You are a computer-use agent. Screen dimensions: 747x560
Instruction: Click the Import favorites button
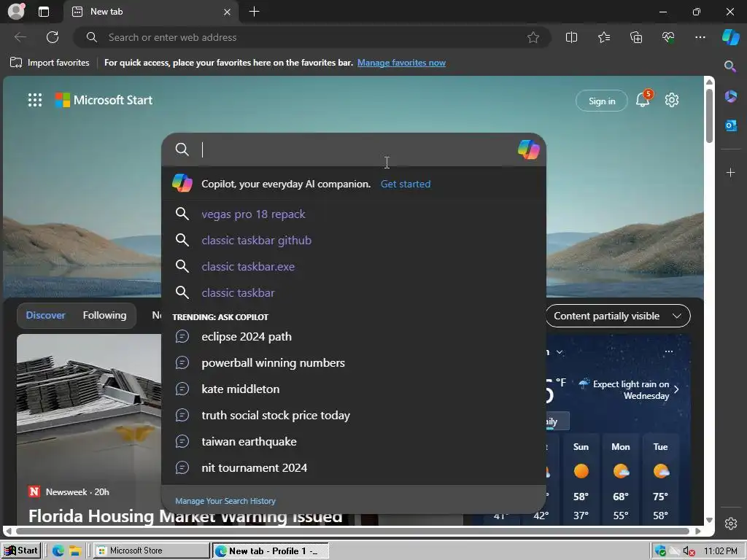(x=50, y=63)
